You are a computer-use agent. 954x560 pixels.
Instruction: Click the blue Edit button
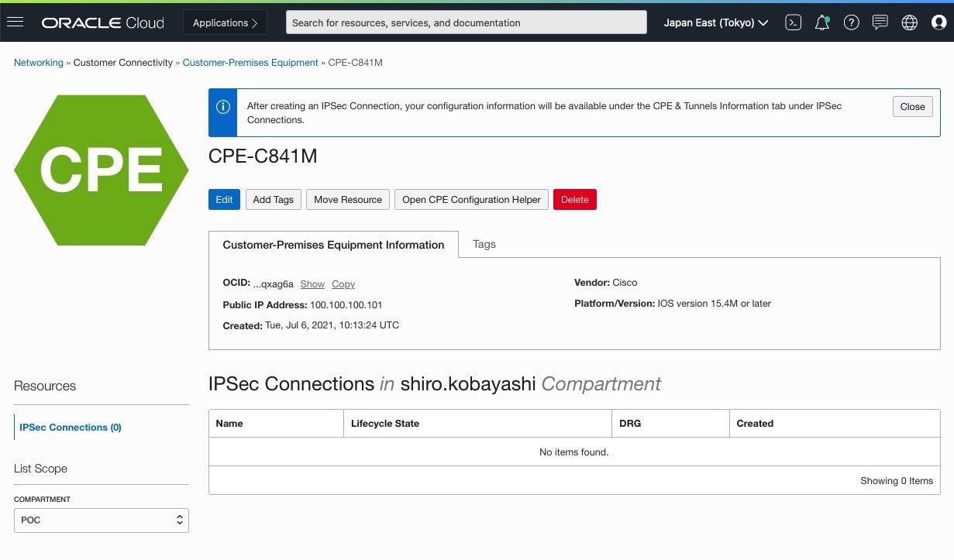(224, 199)
